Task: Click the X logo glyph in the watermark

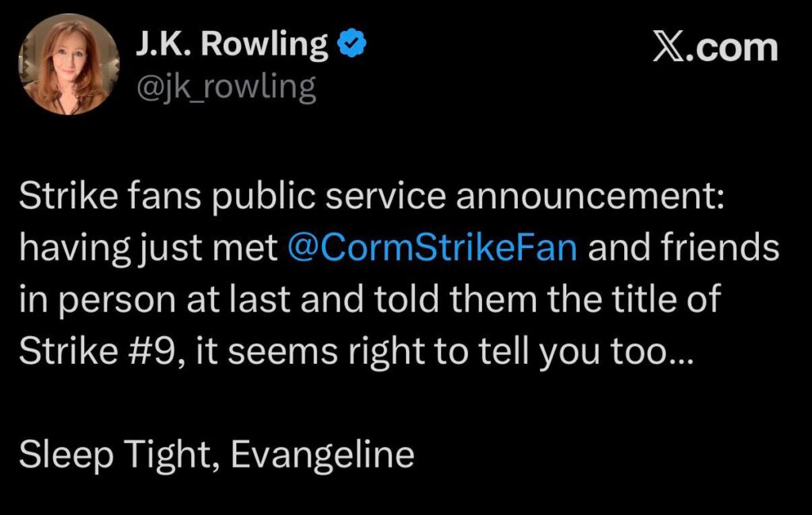Action: [x=668, y=49]
